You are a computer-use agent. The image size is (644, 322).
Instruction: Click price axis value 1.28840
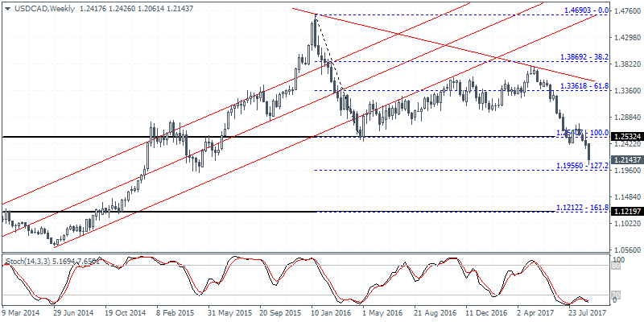tap(627, 117)
